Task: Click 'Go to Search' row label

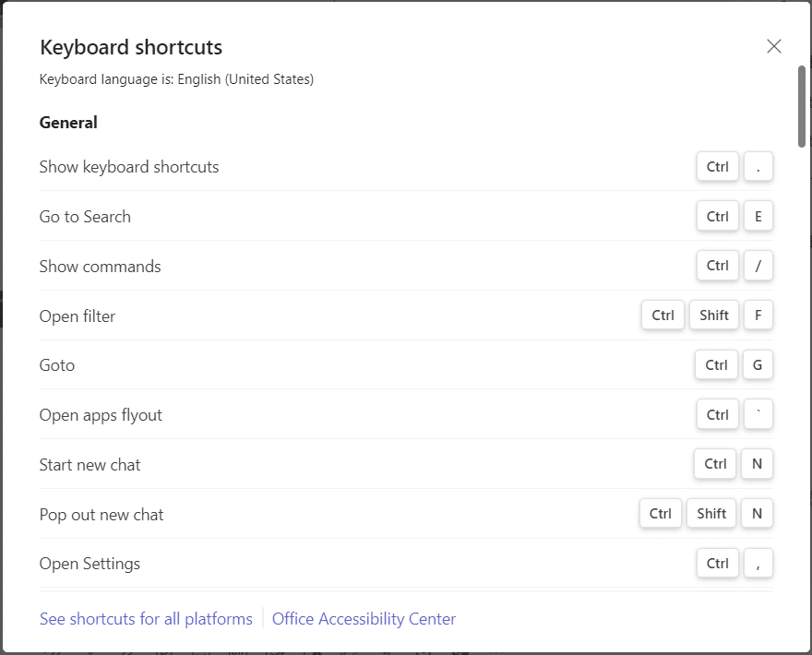Action: point(85,217)
